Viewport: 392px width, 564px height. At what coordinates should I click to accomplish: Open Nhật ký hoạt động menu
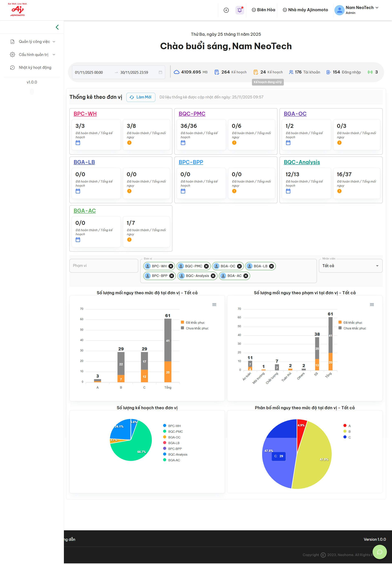[x=35, y=68]
